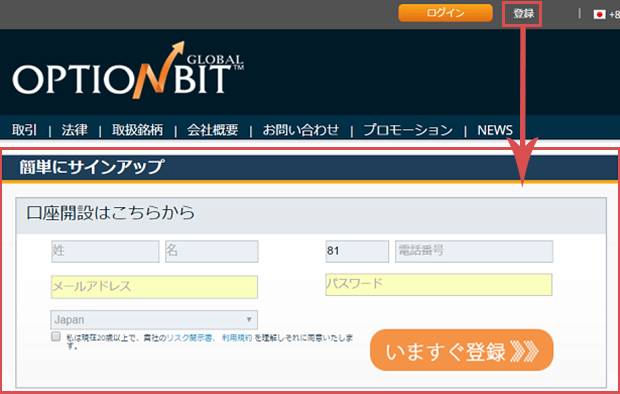Open the 利用規約 terms link
Screen dimensions: 620x394
pos(236,338)
